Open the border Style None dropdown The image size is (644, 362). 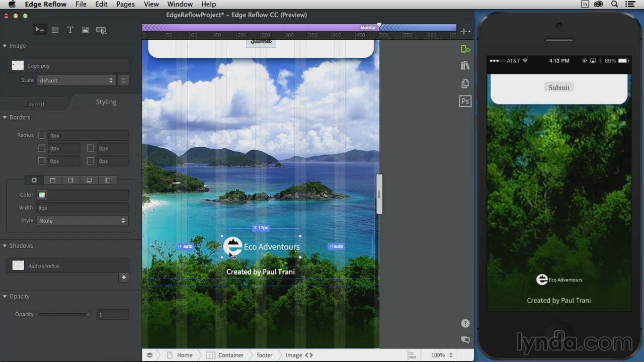[x=82, y=221]
